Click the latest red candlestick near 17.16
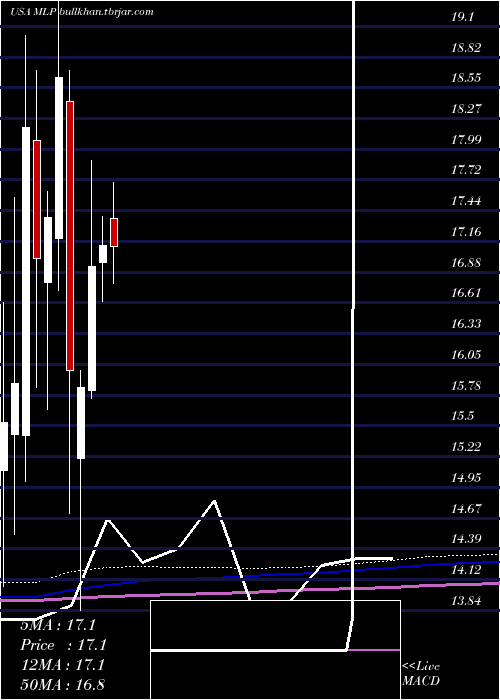 click(114, 232)
